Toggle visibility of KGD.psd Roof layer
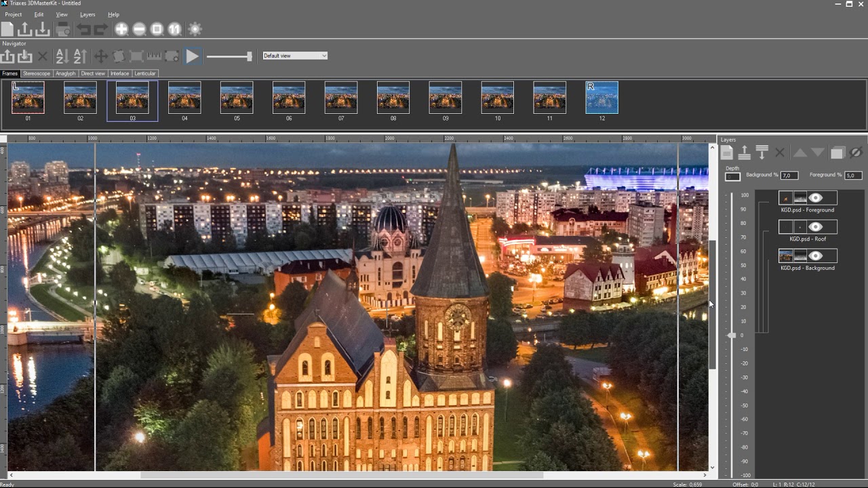 [816, 227]
